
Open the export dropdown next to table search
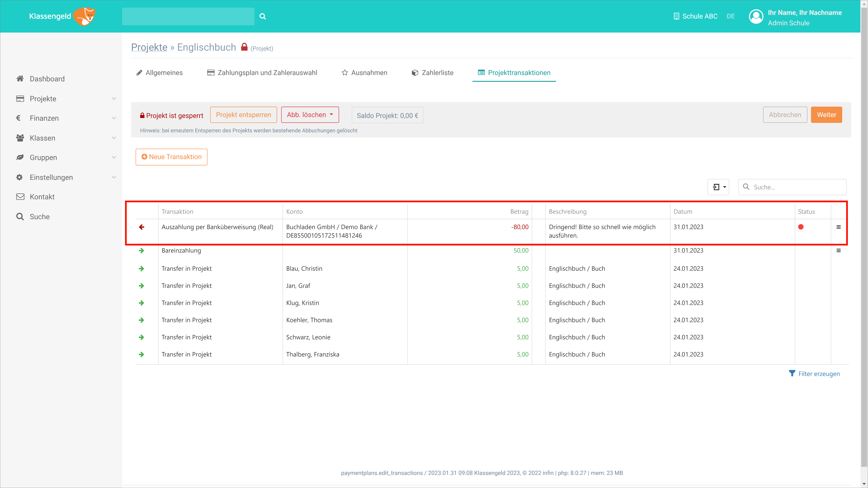pos(718,187)
